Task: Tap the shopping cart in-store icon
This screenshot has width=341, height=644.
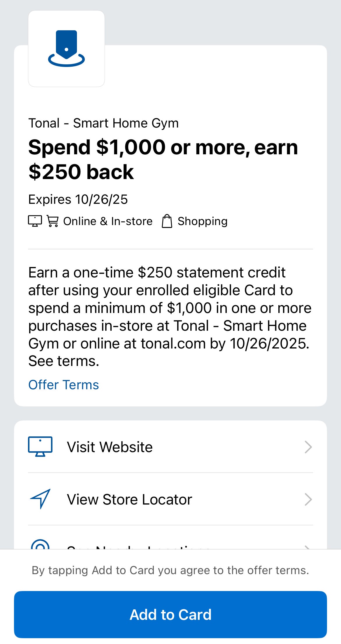Action: tap(53, 221)
